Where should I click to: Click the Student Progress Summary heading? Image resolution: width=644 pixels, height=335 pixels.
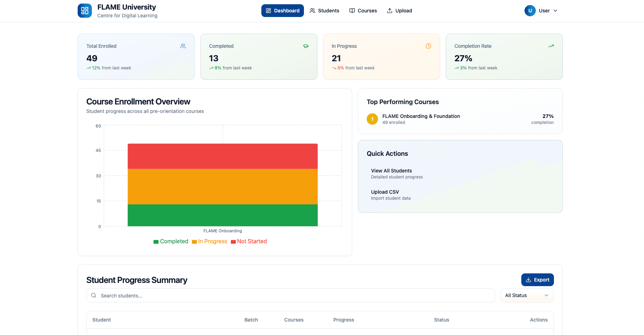[137, 280]
